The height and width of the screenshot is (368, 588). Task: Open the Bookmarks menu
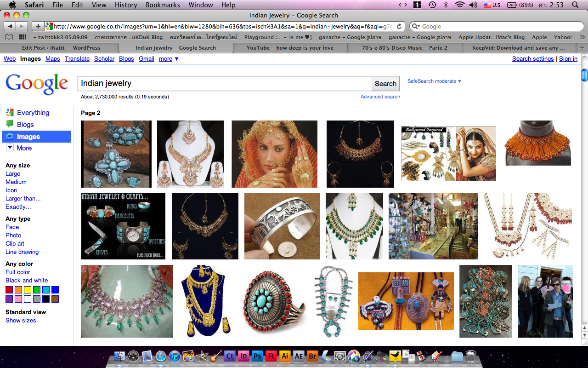tap(163, 5)
